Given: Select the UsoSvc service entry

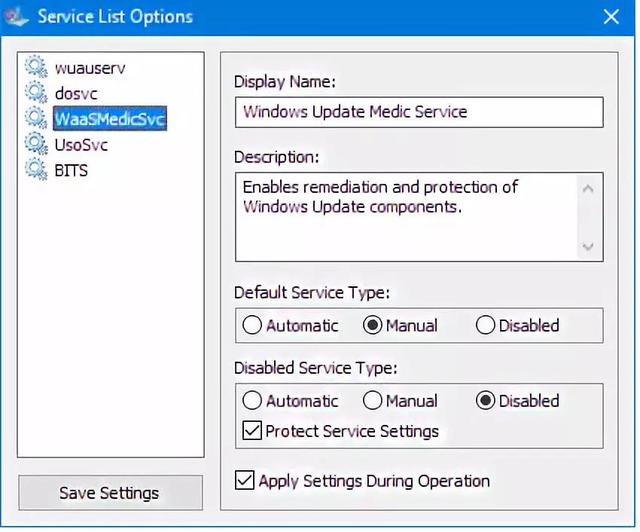Looking at the screenshot, I should (x=81, y=145).
